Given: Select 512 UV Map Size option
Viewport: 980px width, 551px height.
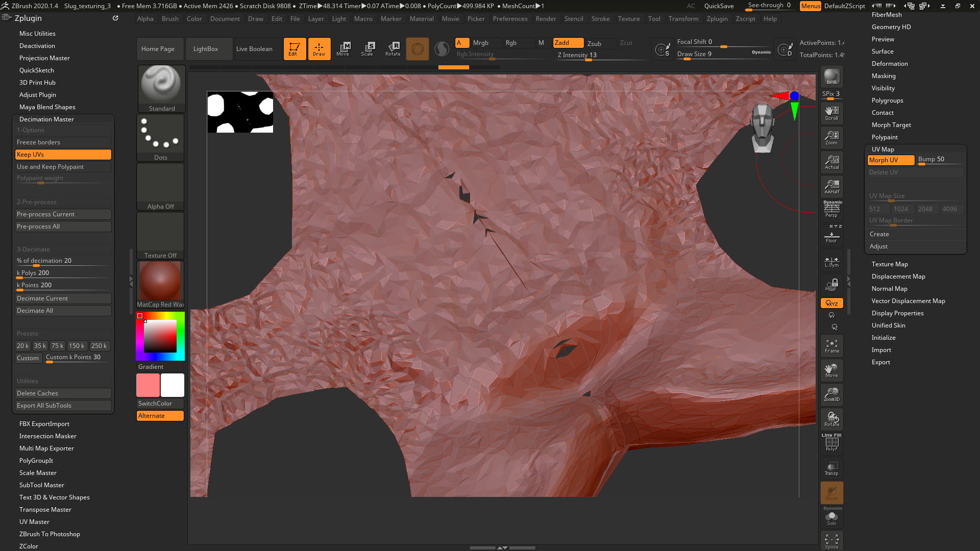Looking at the screenshot, I should click(878, 209).
